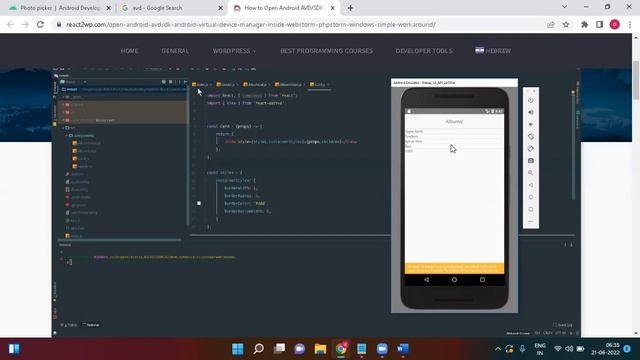640x360 pixels.
Task: Switch site language to HEBREW
Action: pos(493,51)
